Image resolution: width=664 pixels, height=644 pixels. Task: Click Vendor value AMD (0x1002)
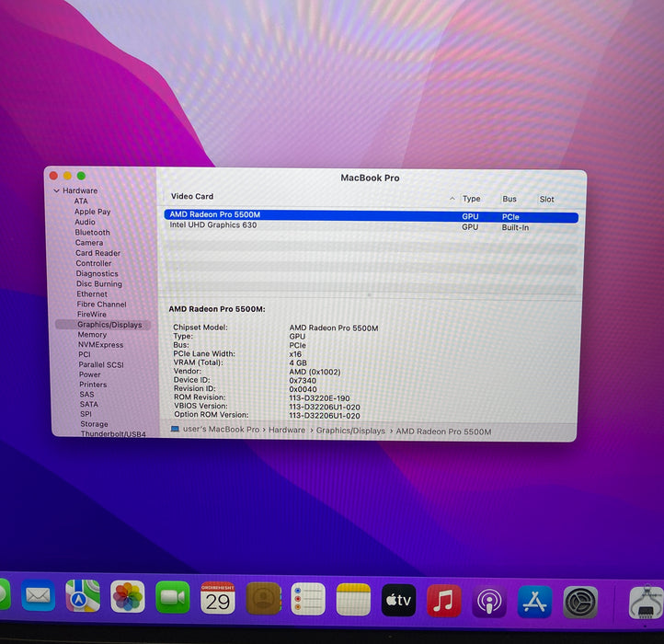[x=315, y=372]
